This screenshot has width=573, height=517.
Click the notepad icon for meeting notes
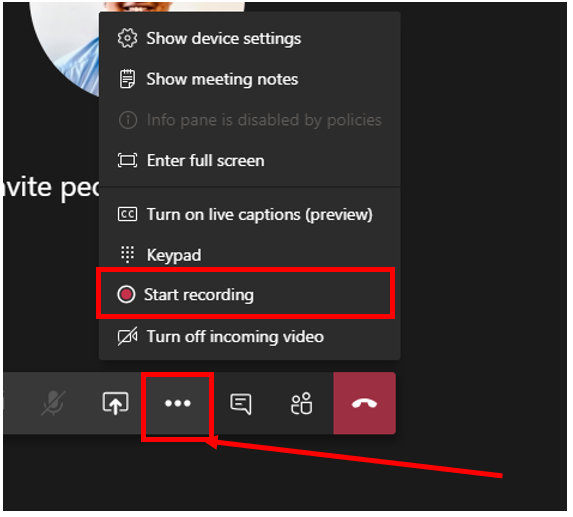[127, 79]
